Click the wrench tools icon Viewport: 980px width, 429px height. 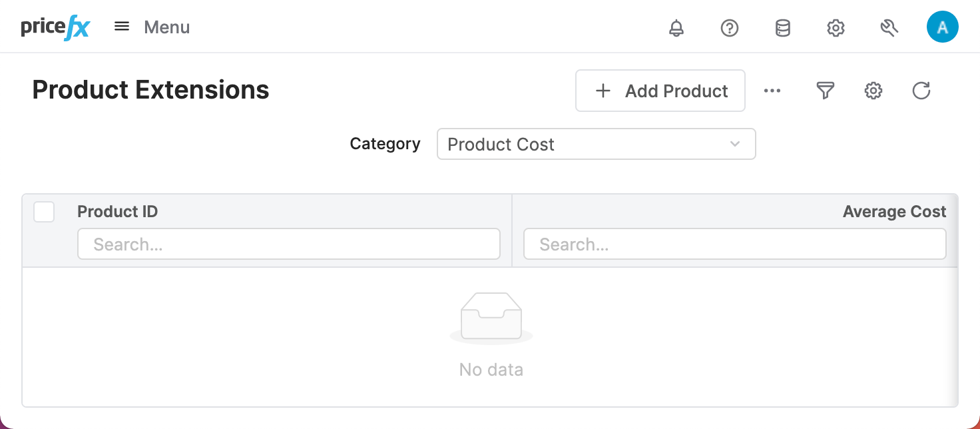pyautogui.click(x=889, y=28)
